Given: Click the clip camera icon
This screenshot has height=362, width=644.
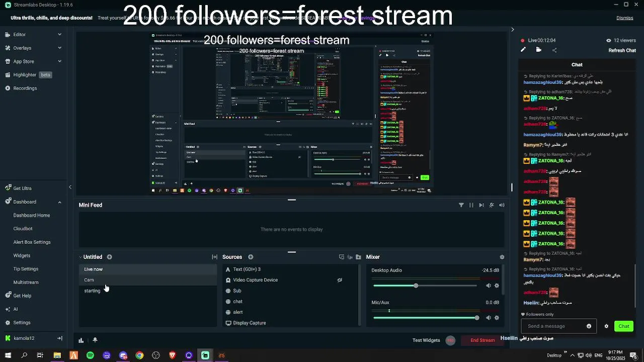Looking at the screenshot, I should click(539, 50).
